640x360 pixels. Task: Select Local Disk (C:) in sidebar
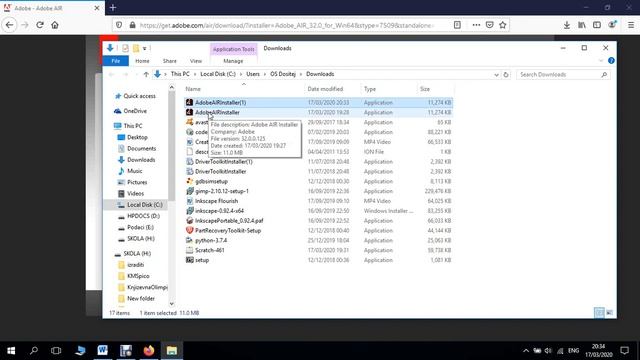tap(144, 205)
